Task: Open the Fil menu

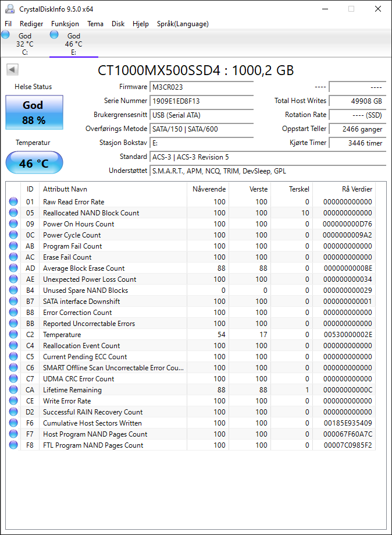Action: pyautogui.click(x=8, y=24)
